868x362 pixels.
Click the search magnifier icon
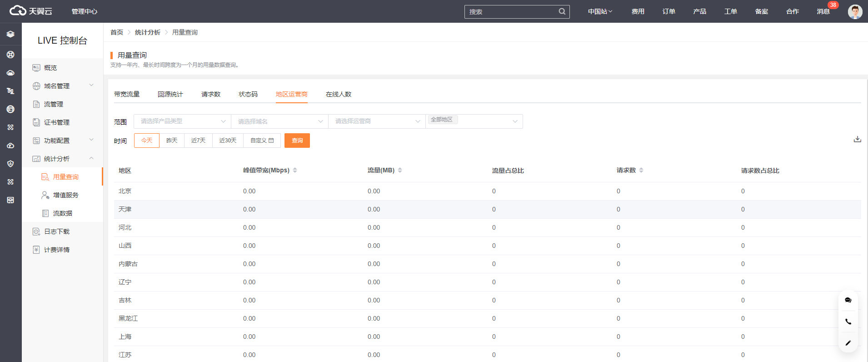(x=562, y=11)
